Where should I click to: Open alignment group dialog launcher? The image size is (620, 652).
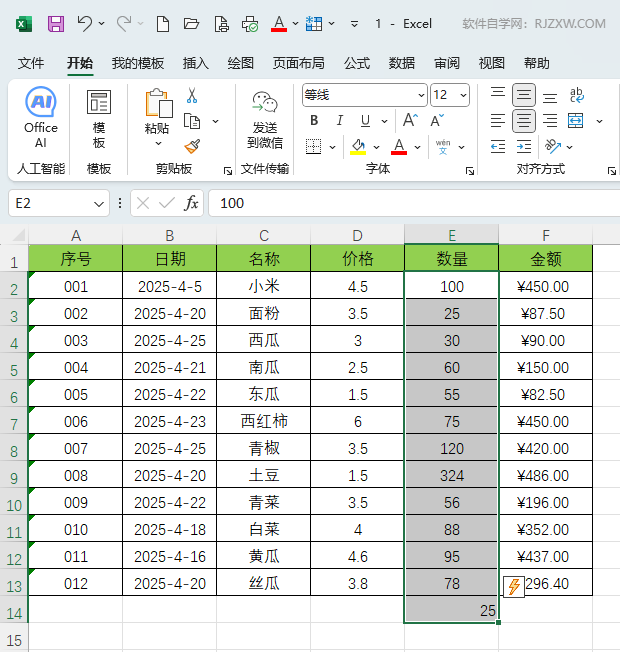pyautogui.click(x=612, y=171)
